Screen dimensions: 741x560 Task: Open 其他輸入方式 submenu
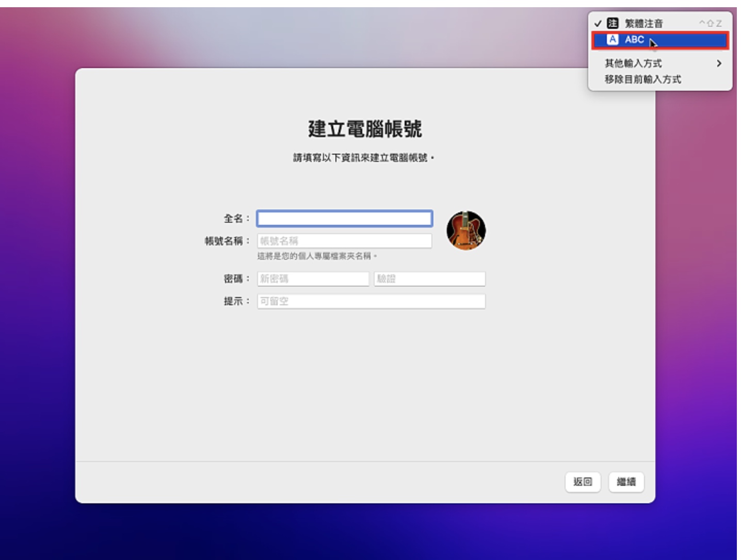click(x=660, y=63)
